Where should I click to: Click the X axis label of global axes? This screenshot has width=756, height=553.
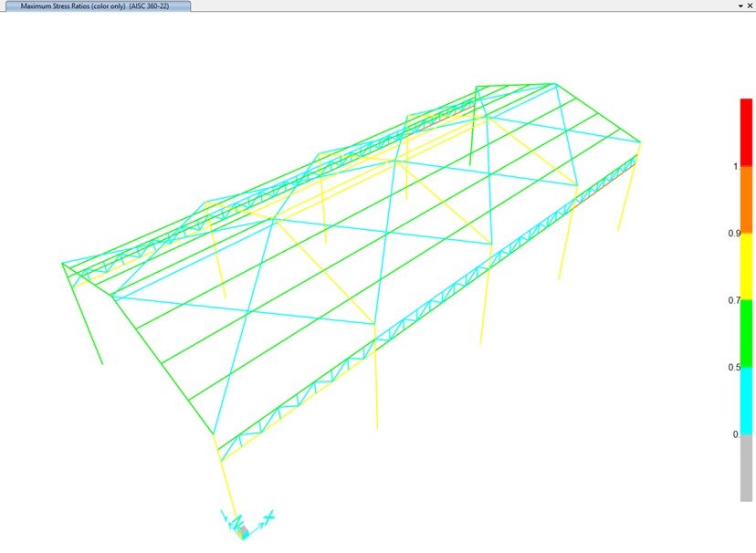click(269, 517)
